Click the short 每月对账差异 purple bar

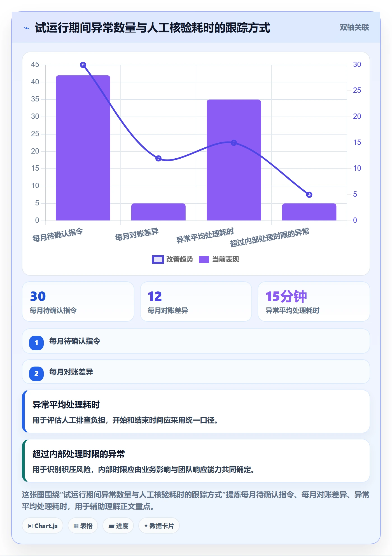pos(158,212)
